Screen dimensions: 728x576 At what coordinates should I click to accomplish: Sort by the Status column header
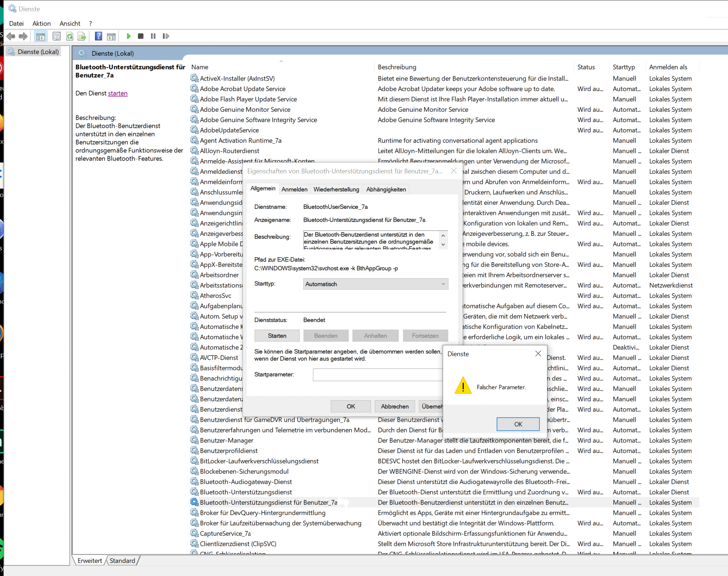(x=591, y=67)
